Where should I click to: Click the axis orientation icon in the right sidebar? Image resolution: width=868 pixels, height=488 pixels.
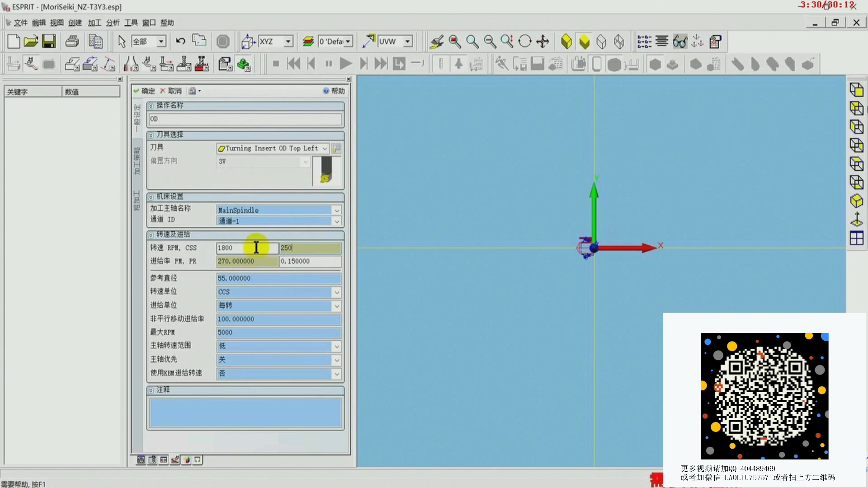856,219
